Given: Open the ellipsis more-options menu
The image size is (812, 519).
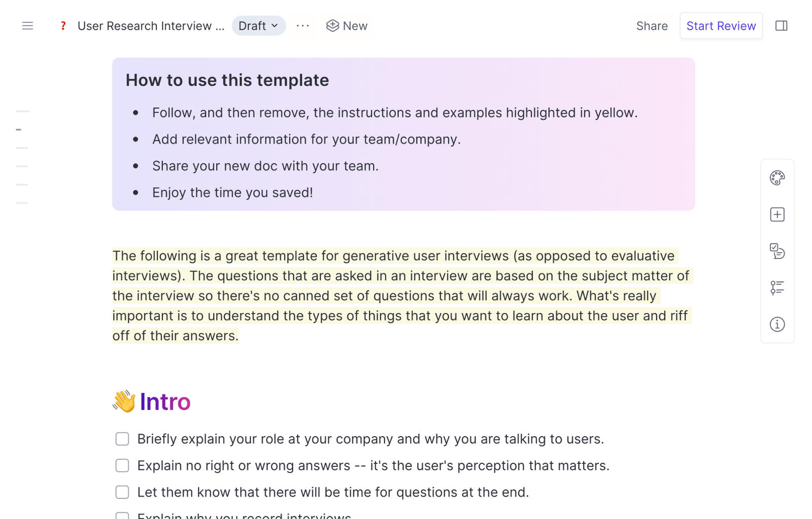Looking at the screenshot, I should (302, 26).
